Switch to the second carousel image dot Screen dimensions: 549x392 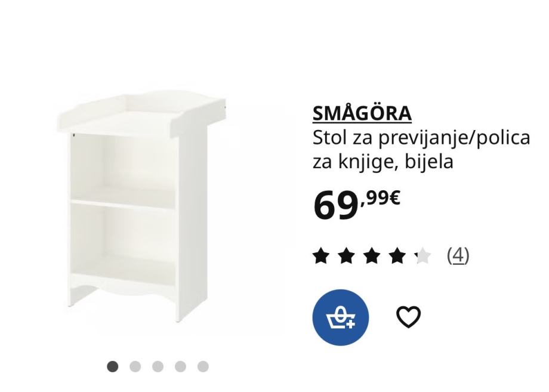(135, 366)
